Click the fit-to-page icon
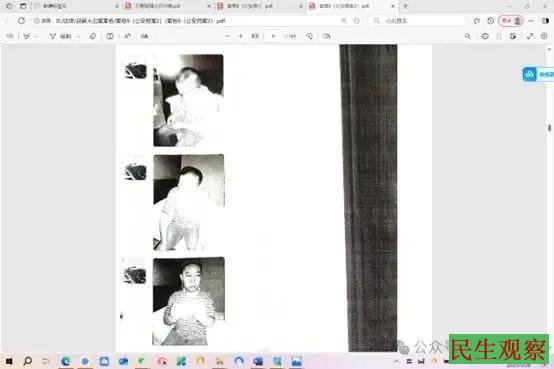The image size is (554, 369). [255, 36]
